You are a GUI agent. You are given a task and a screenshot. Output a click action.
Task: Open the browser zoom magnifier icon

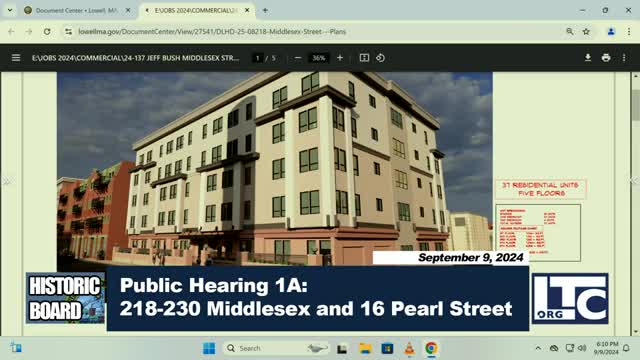point(569,31)
